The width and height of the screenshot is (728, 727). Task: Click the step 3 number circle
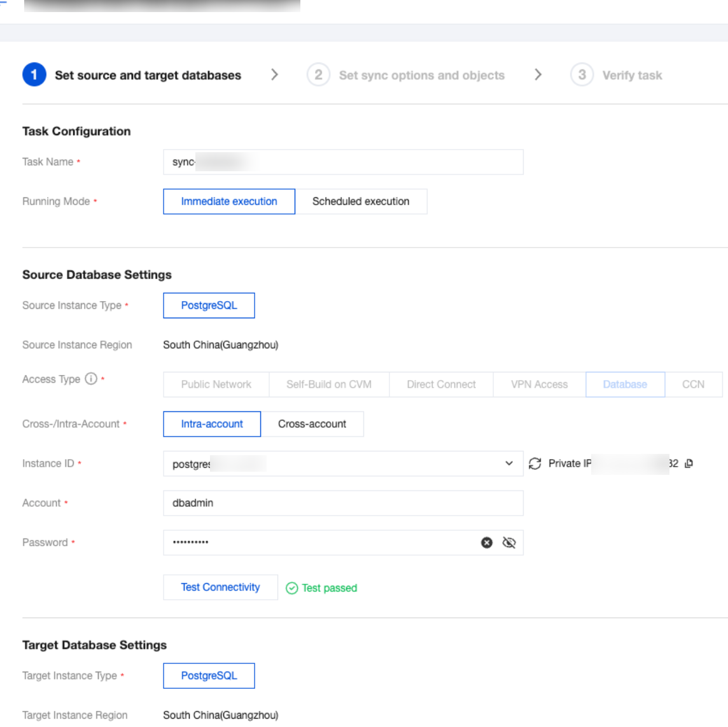point(582,75)
